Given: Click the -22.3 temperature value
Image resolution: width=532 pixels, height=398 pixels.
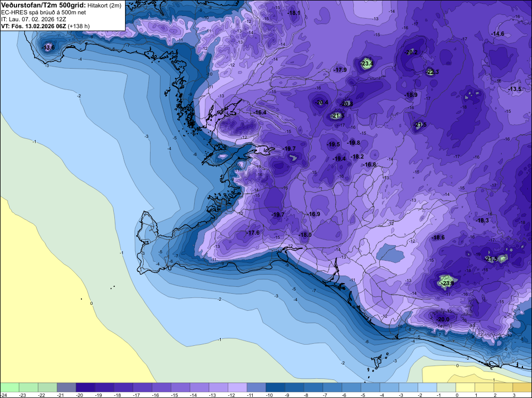Looking at the screenshot, I should coord(432,72).
